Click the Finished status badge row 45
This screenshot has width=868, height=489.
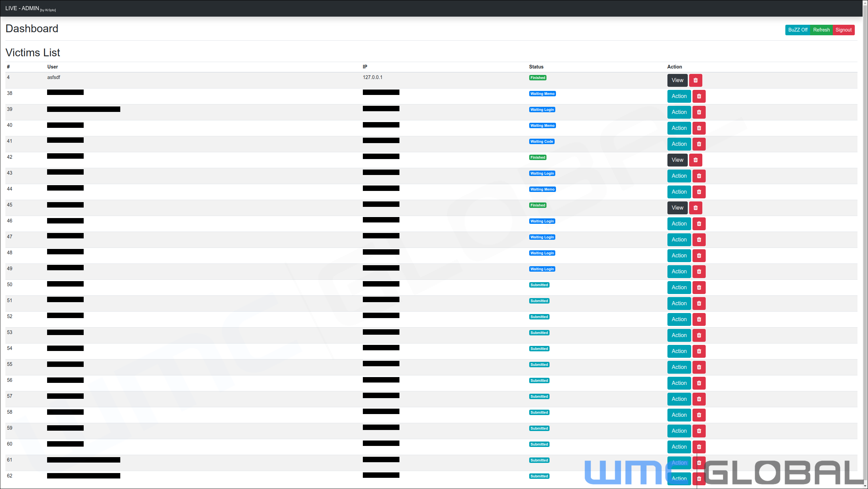(538, 205)
